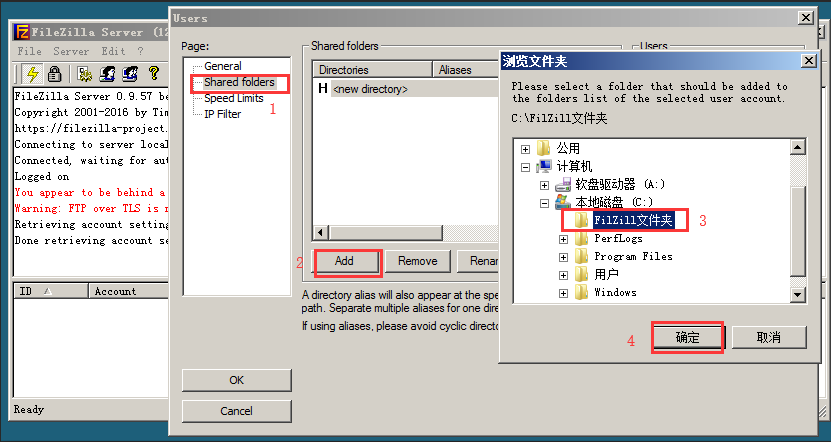Viewport: 831px width, 442px height.
Task: Click the Aliases column header
Action: (466, 69)
